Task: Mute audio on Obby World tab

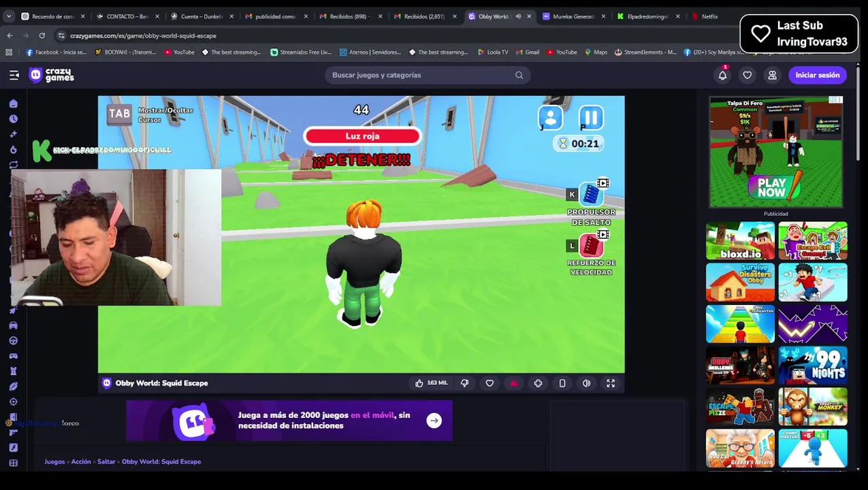Action: coord(518,16)
